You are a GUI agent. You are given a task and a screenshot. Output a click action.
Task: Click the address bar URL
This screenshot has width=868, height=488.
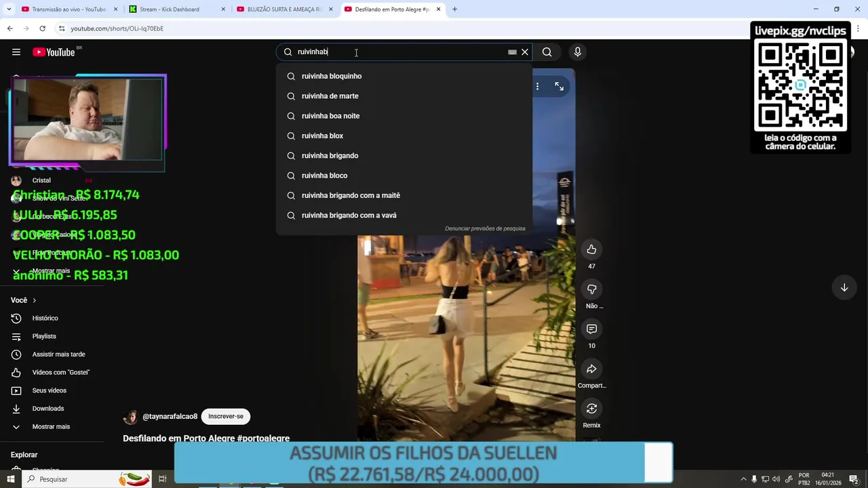117,28
